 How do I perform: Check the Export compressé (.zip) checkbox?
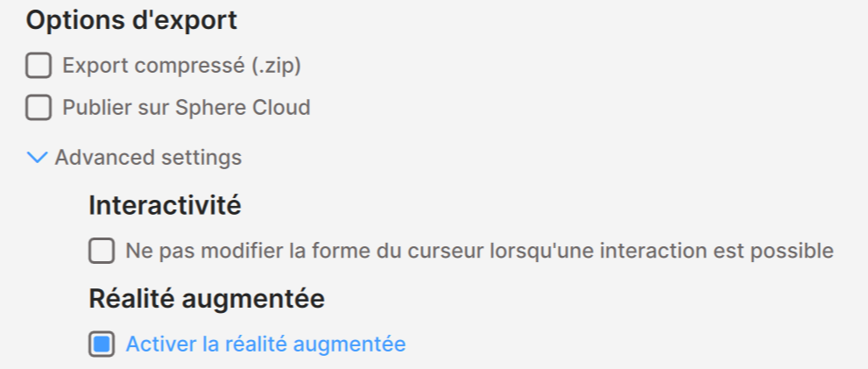(39, 66)
